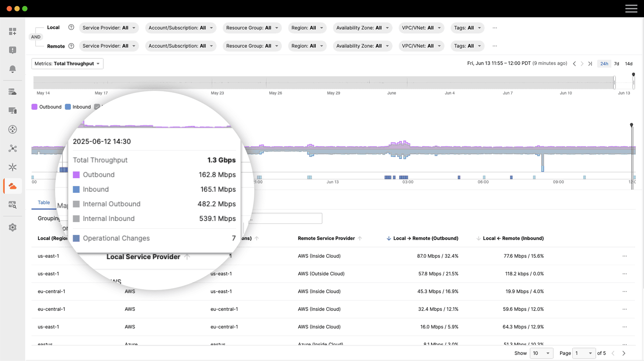Toggle the gray legend checkbox after Inbound

(97, 107)
